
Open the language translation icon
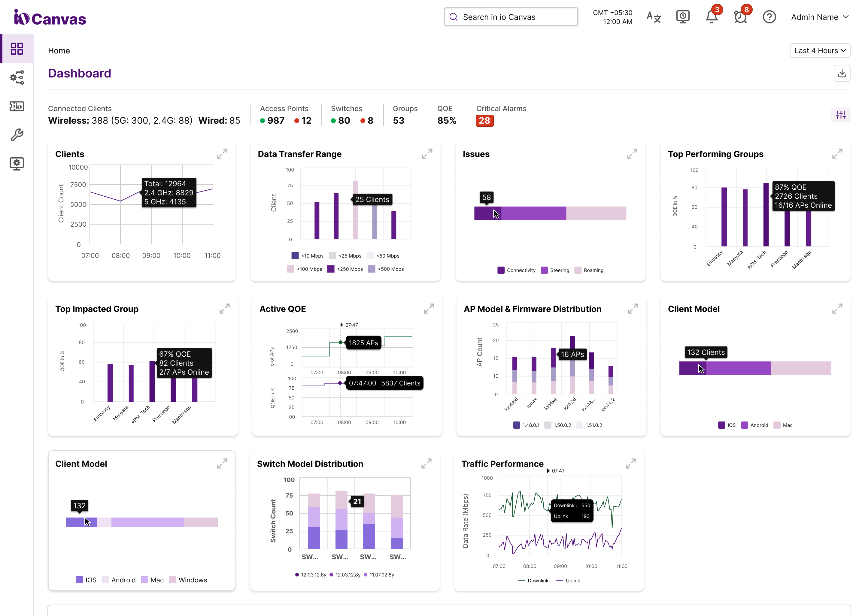click(654, 17)
